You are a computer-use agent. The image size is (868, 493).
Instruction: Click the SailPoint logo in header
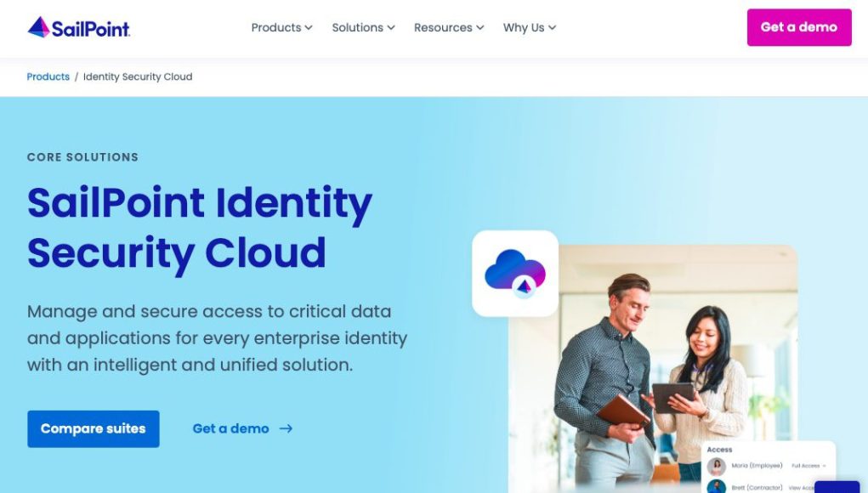(78, 27)
